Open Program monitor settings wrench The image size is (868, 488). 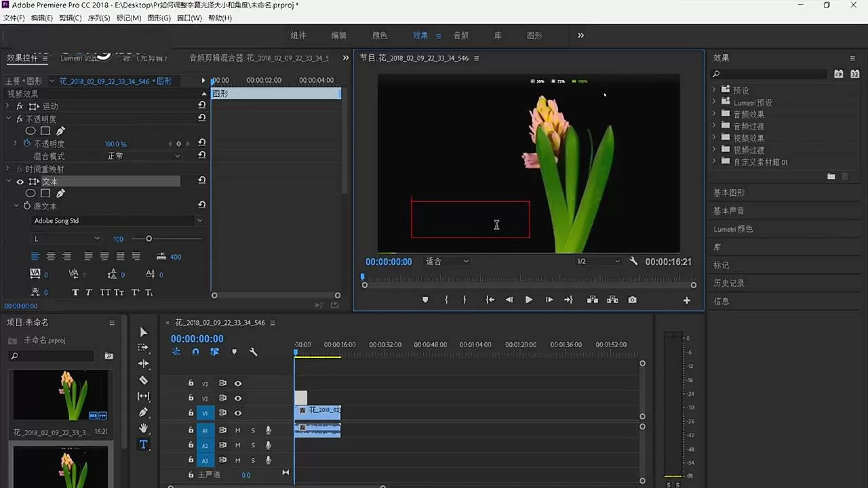(633, 261)
